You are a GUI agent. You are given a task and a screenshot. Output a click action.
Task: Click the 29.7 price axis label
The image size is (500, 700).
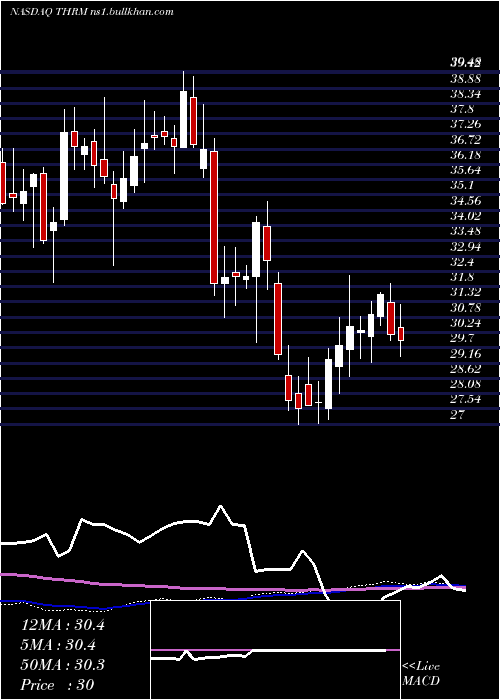point(462,338)
